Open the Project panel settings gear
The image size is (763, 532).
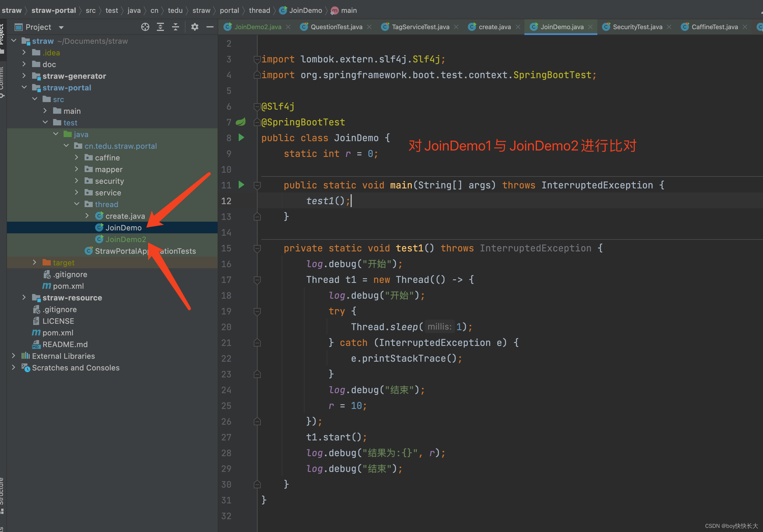[x=195, y=27]
